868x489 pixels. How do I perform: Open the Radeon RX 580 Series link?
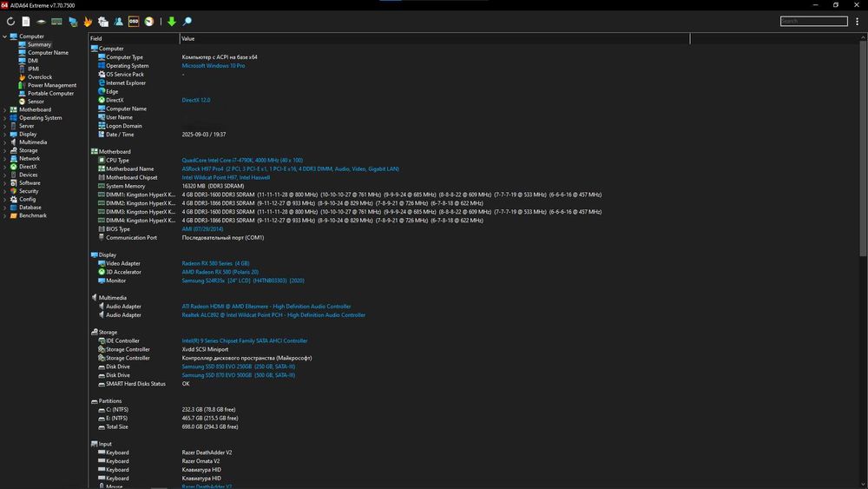click(215, 263)
